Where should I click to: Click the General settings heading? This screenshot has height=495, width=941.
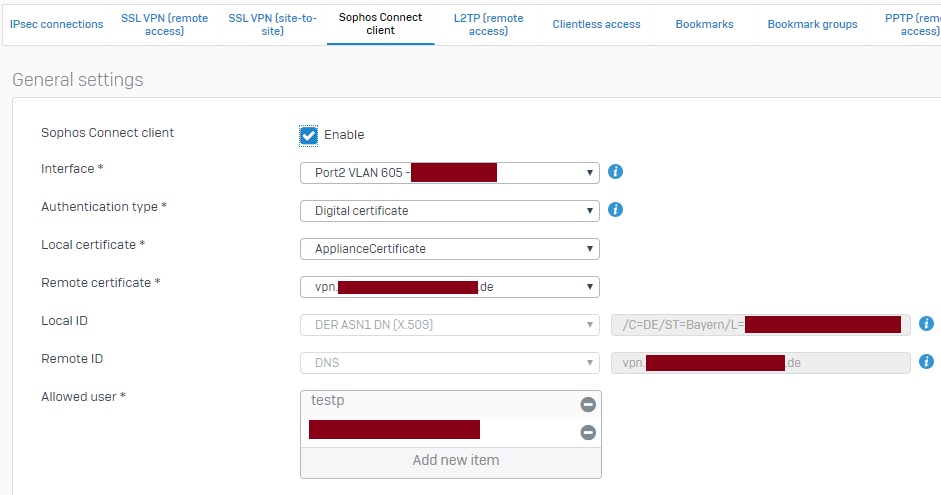(x=77, y=80)
